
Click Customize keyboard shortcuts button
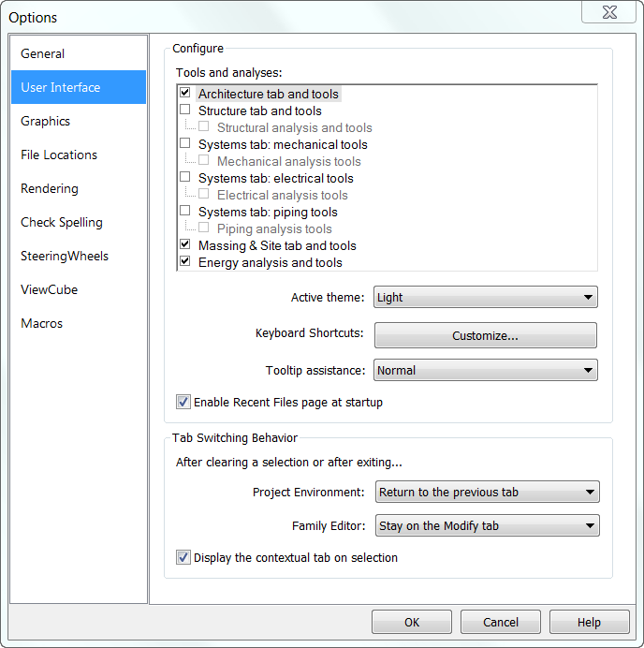point(486,335)
